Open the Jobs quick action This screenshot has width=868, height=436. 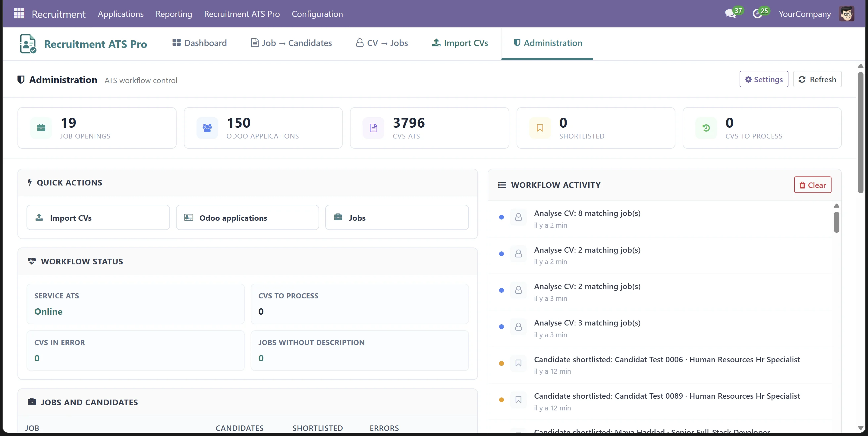[x=397, y=217]
